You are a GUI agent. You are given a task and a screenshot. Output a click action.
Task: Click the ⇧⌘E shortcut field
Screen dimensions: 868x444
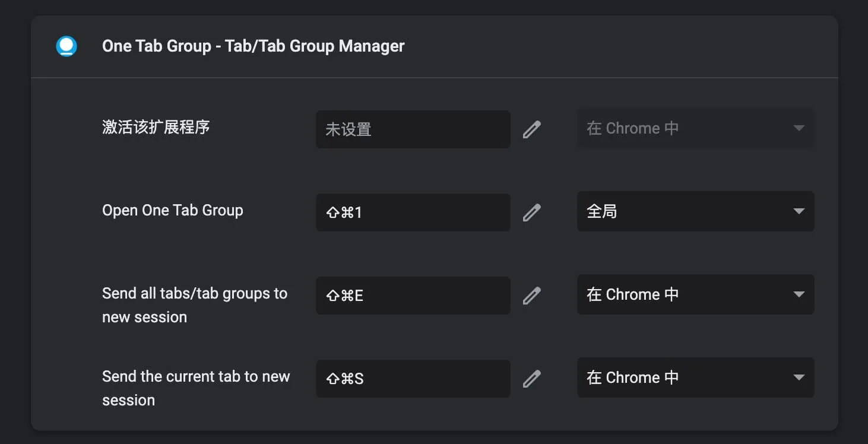click(413, 295)
